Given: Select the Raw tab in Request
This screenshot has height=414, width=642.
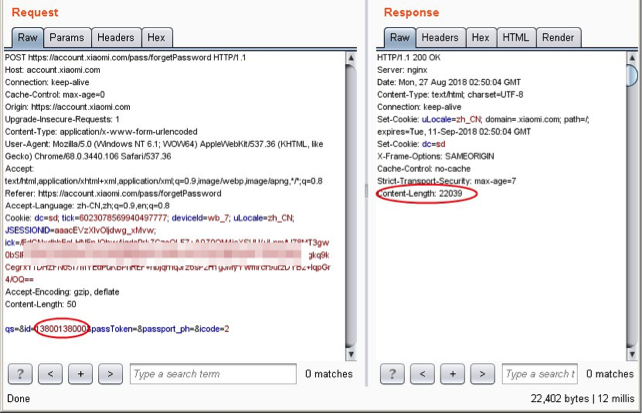Looking at the screenshot, I should (27, 38).
